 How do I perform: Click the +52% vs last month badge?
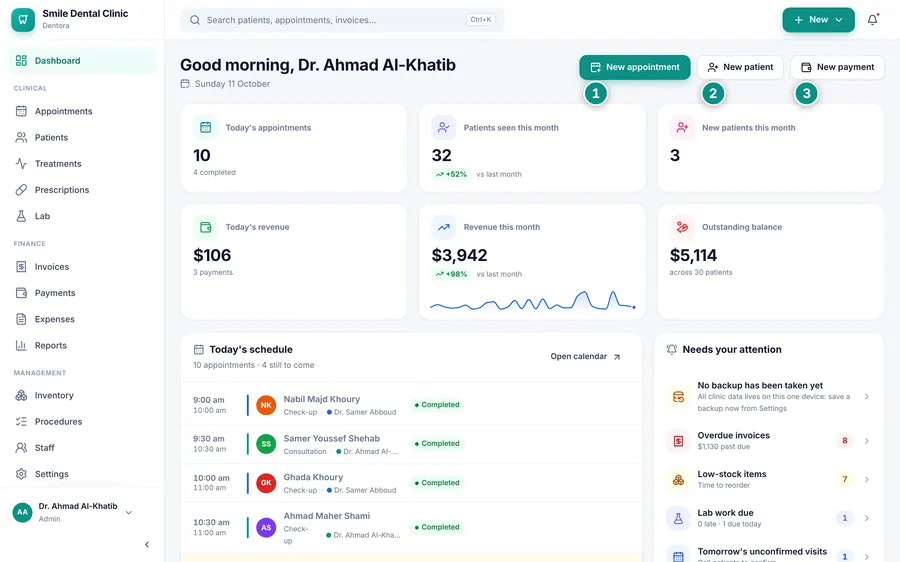(x=451, y=175)
